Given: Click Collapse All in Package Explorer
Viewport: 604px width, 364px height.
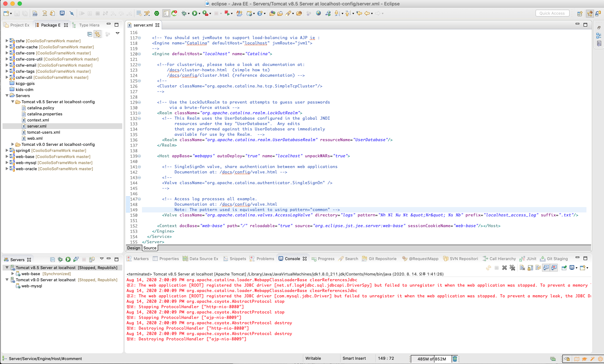Looking at the screenshot, I should point(90,34).
